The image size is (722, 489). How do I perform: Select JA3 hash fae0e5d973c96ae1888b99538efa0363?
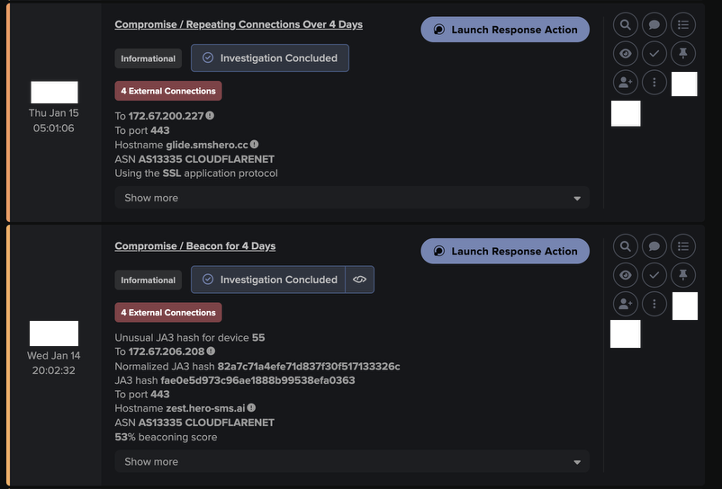[258, 380]
